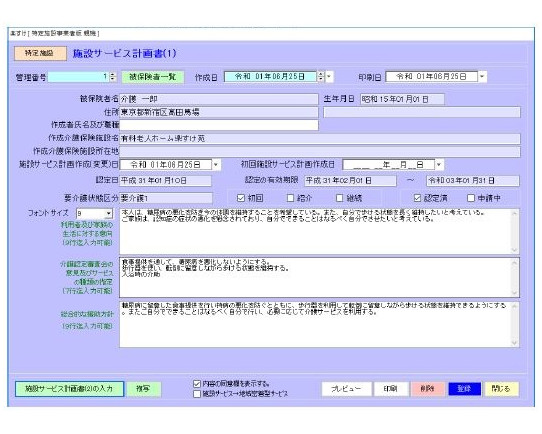Image resolution: width=542 pixels, height=434 pixels.
Task: Step the 作成日 spinner arrows
Action: click(x=321, y=76)
